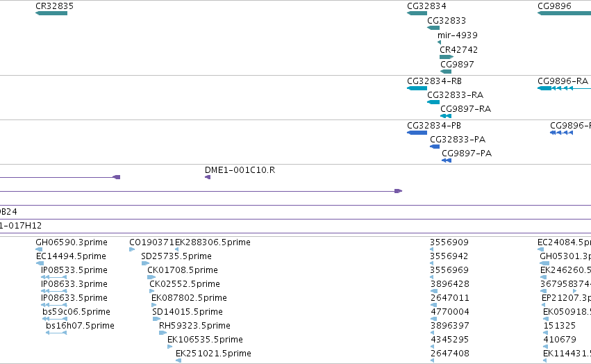
Task: Select the feature labeled 3556909
Action: (449, 242)
